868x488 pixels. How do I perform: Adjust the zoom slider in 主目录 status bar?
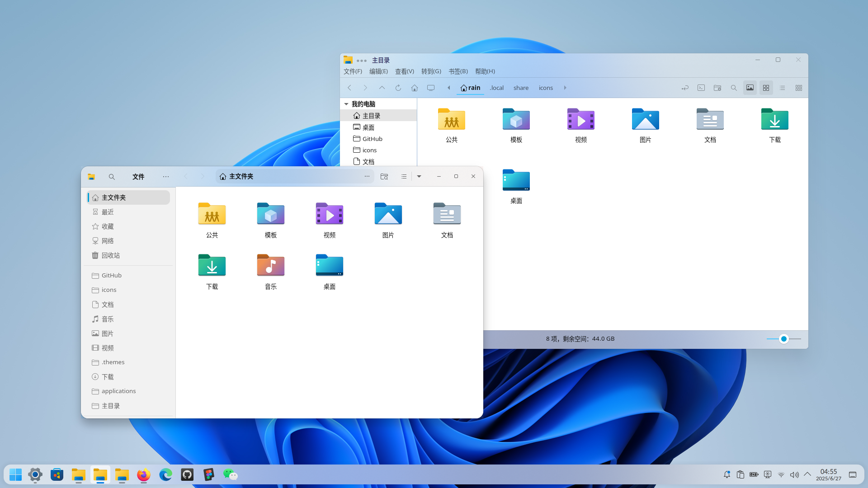tap(784, 339)
